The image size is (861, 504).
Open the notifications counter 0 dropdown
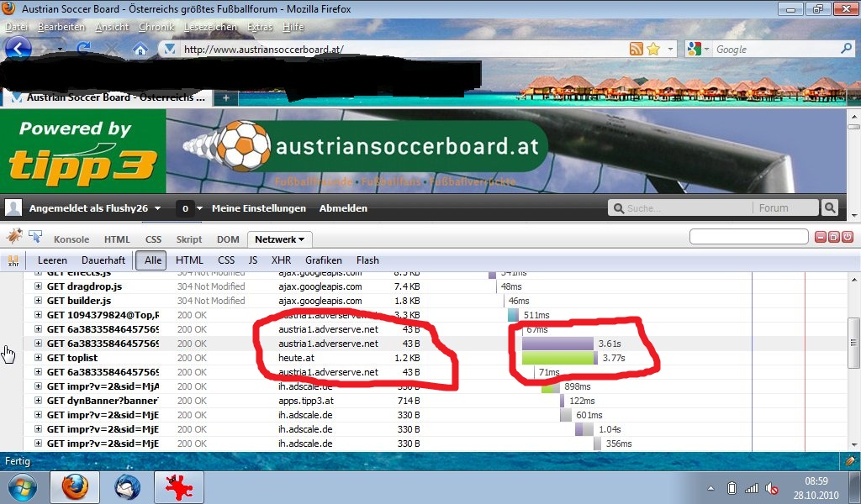click(189, 208)
